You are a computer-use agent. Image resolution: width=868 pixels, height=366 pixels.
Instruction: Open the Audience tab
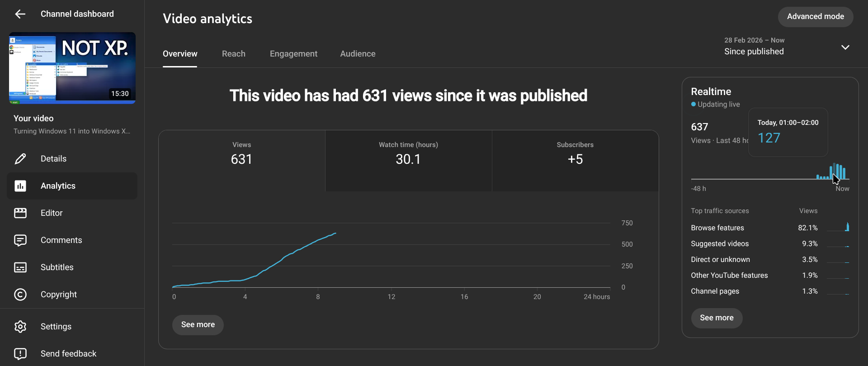358,54
